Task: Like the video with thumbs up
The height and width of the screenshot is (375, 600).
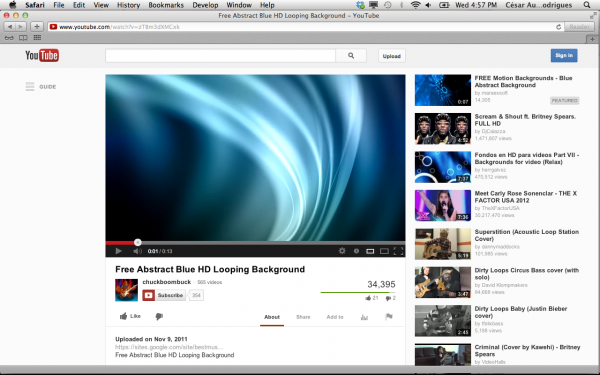Action: pyautogui.click(x=130, y=316)
